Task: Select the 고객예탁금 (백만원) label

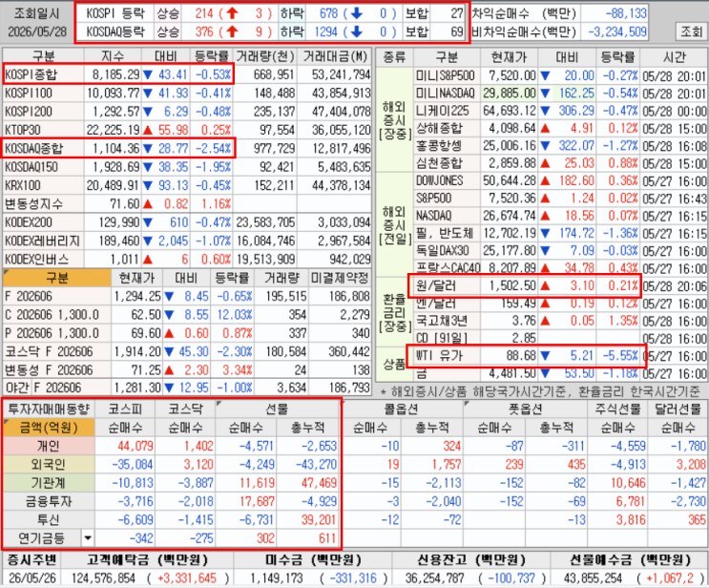Action: [x=148, y=560]
